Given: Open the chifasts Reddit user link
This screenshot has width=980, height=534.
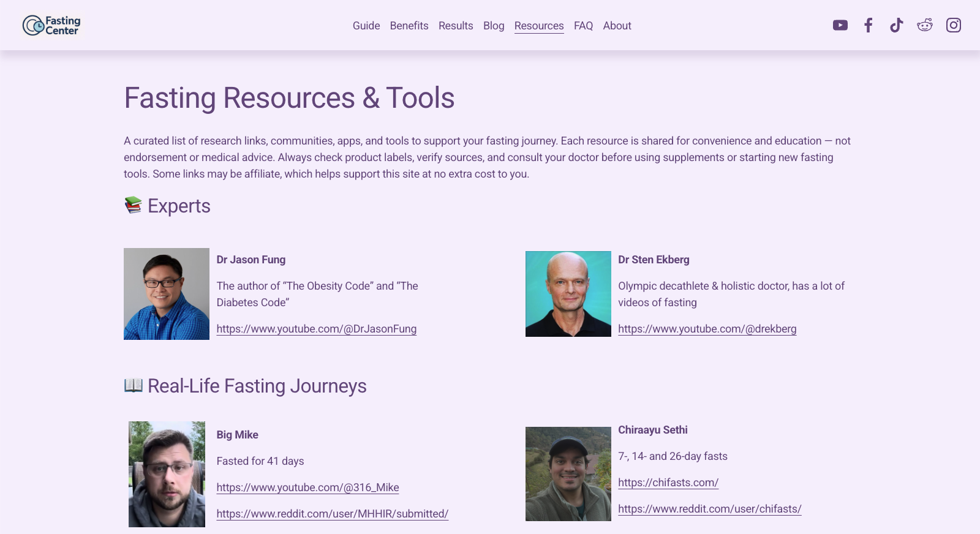Looking at the screenshot, I should tap(710, 509).
